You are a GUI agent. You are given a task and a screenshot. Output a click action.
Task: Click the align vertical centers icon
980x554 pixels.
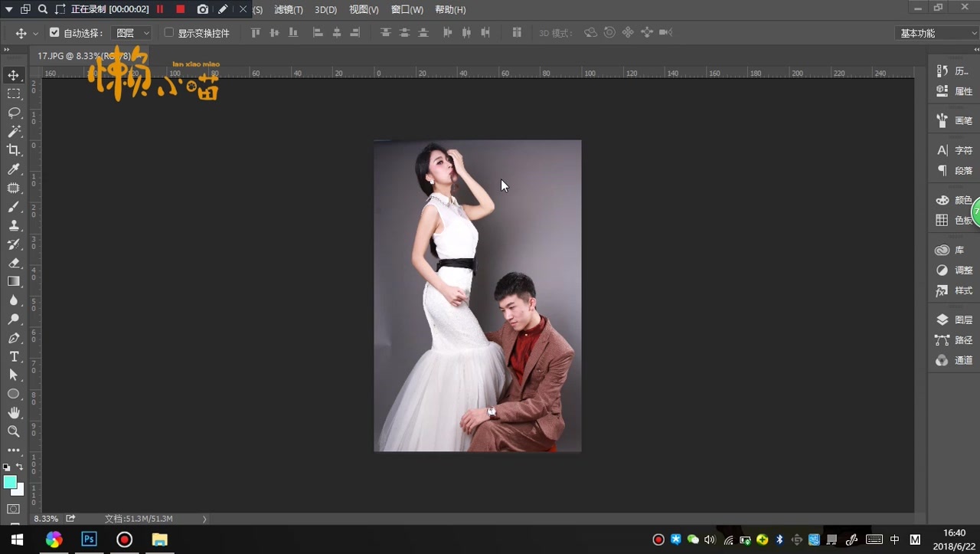[x=274, y=33]
